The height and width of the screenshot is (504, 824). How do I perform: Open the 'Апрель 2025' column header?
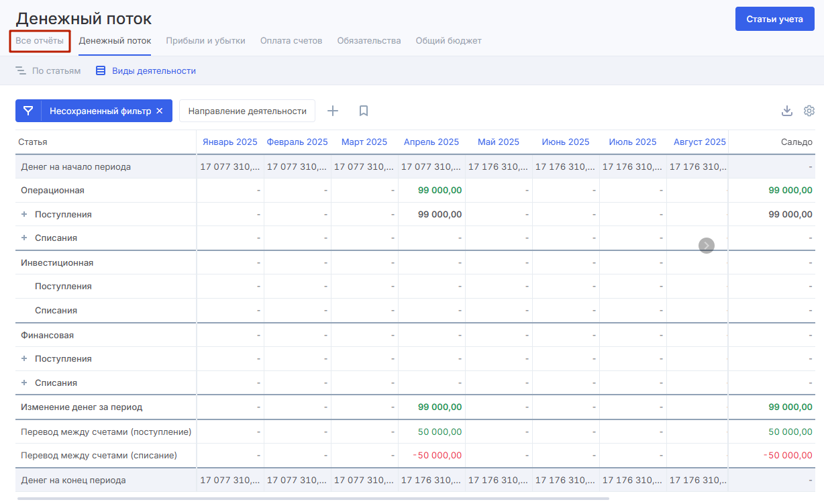pos(431,142)
